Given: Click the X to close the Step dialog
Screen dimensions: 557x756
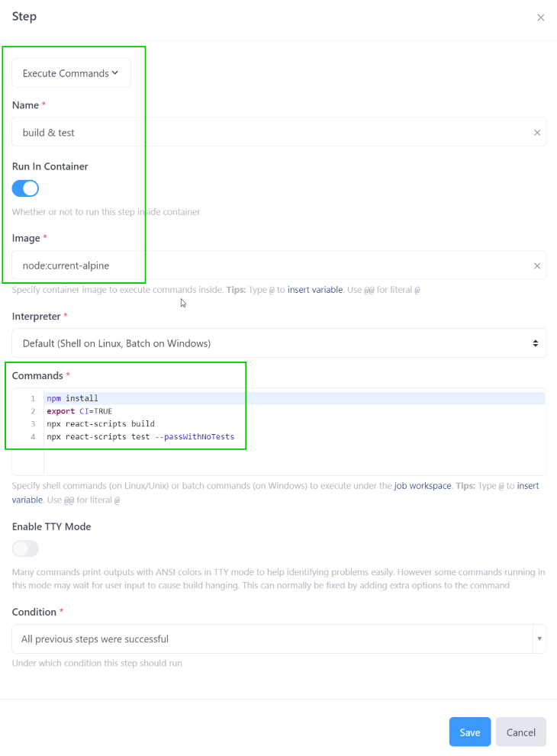Looking at the screenshot, I should (x=541, y=17).
